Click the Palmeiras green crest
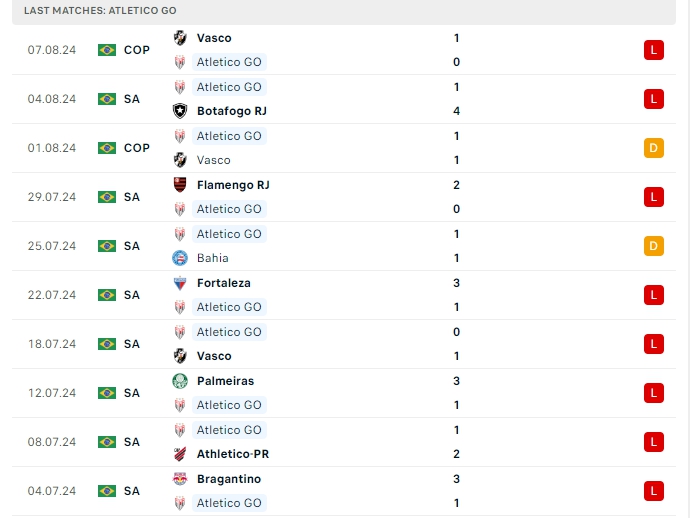The image size is (690, 518). [x=180, y=381]
